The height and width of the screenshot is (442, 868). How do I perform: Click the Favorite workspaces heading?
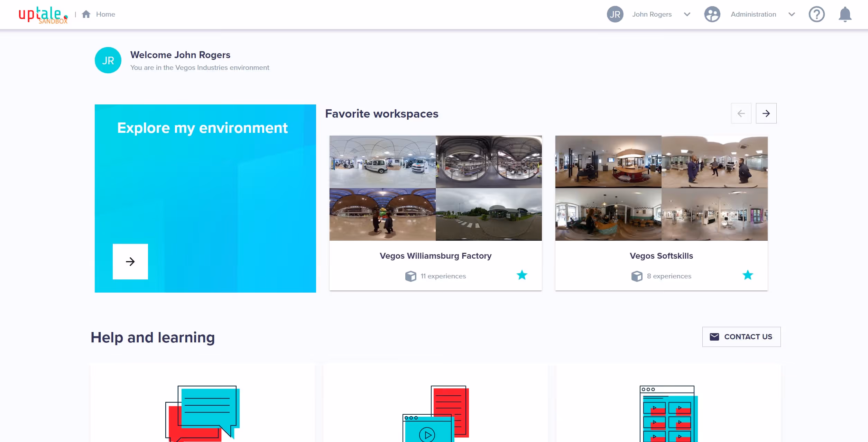pyautogui.click(x=382, y=113)
